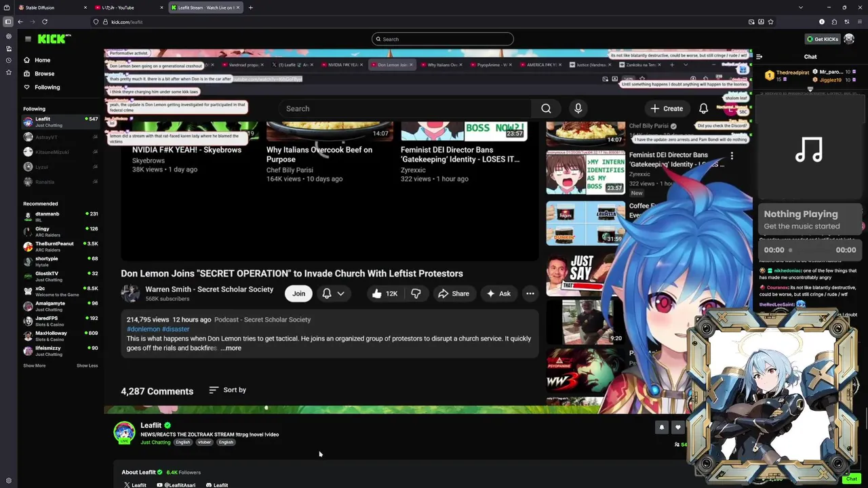
Task: Click the Share button under video
Action: (454, 293)
